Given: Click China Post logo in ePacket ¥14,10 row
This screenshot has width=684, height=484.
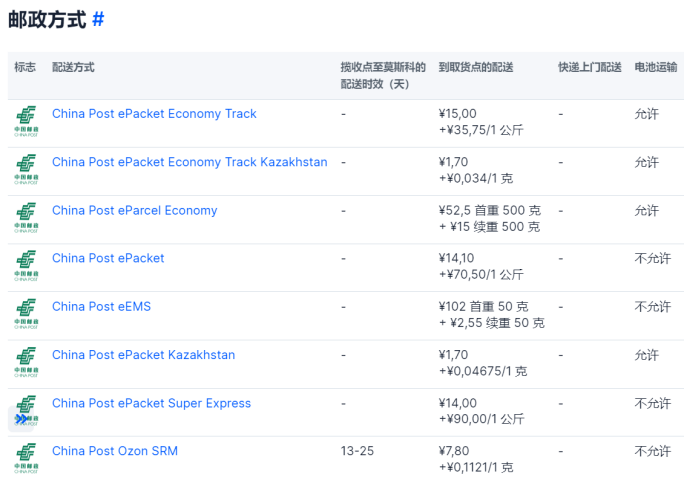Looking at the screenshot, I should click(26, 266).
